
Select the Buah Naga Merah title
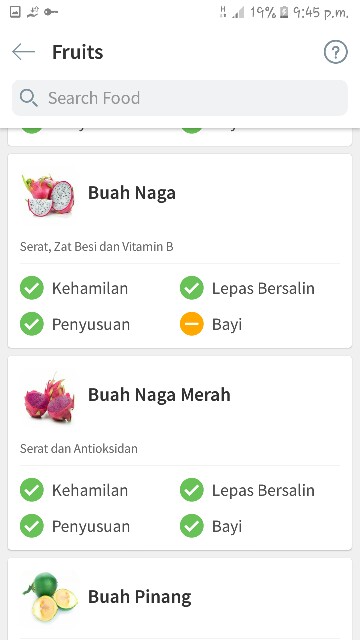(159, 395)
